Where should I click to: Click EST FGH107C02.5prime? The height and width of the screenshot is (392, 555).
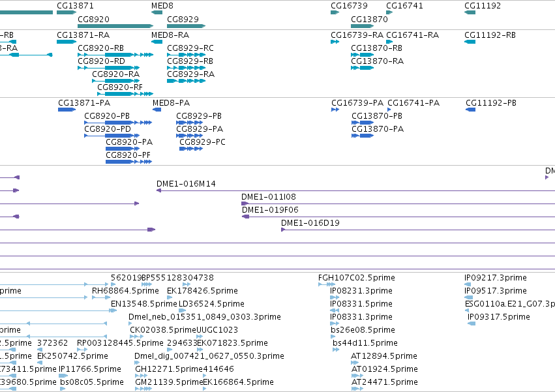pyautogui.click(x=357, y=278)
